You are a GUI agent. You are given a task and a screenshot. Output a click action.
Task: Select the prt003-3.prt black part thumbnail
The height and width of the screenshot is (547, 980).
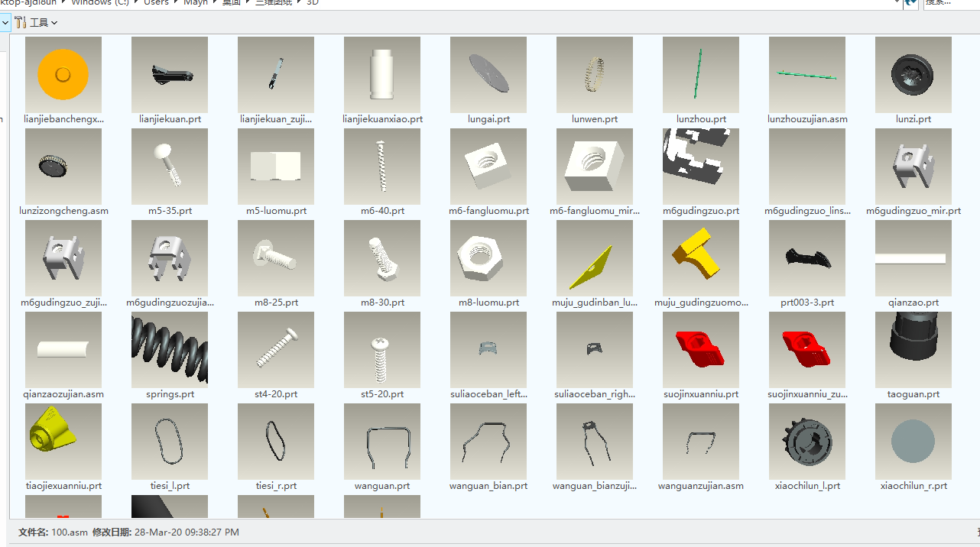(x=807, y=258)
